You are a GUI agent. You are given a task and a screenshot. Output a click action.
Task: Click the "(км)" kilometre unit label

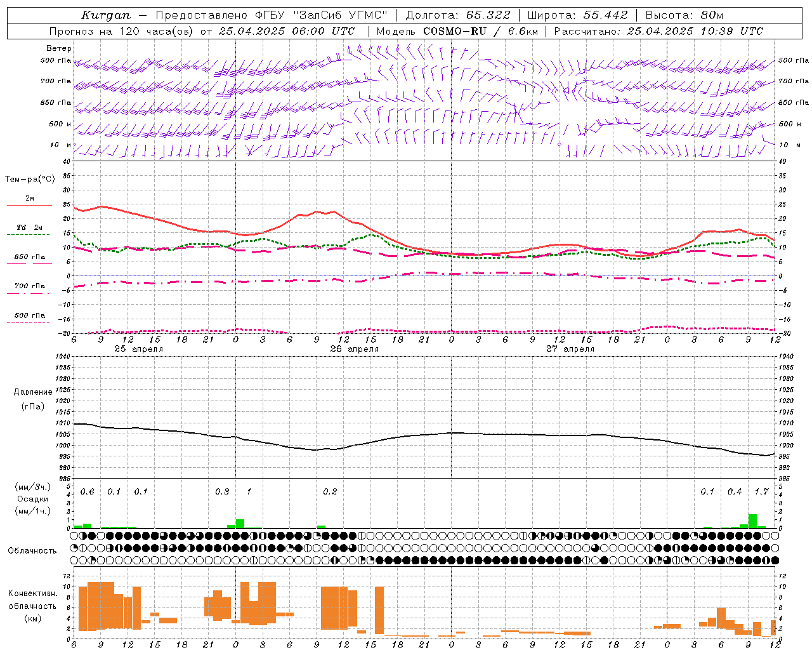(x=32, y=618)
